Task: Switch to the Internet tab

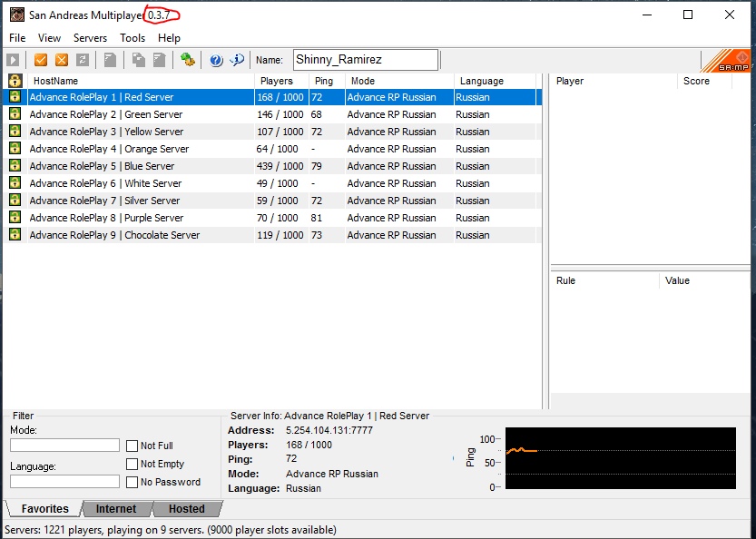Action: [x=116, y=509]
